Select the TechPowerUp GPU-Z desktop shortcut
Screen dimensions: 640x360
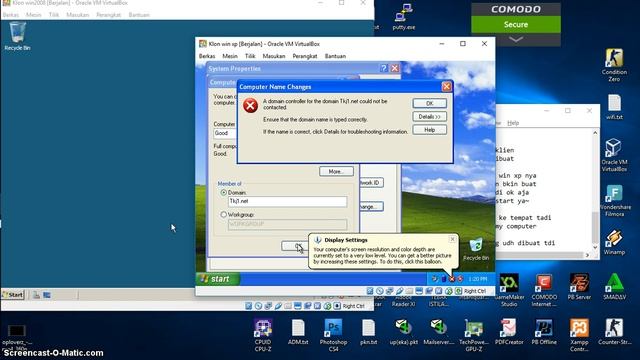(474, 335)
